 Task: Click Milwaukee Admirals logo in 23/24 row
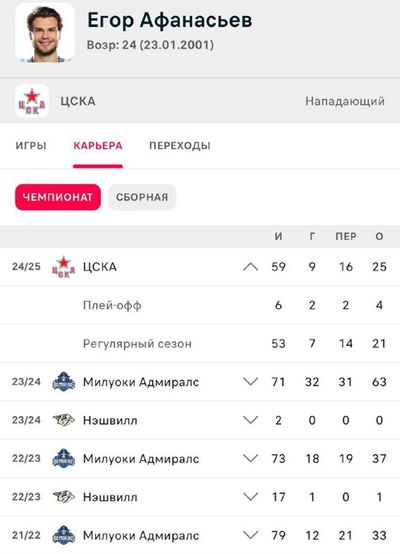64,382
